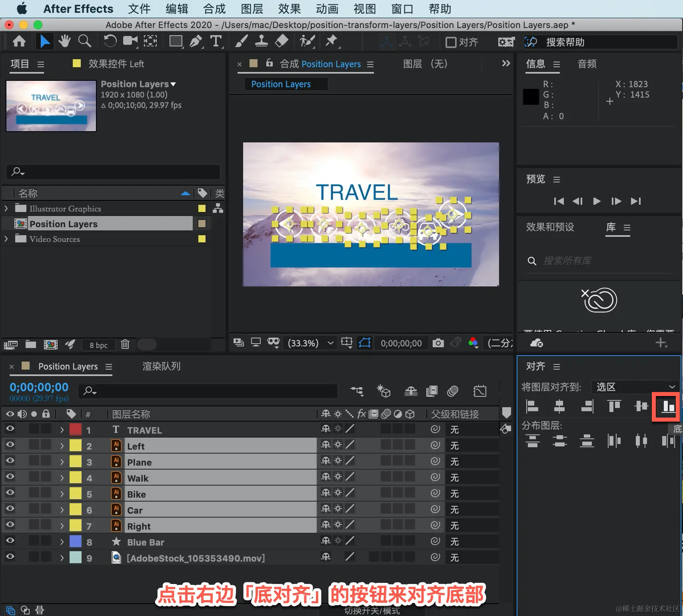Click the 8 bpc color depth button
This screenshot has height=616, width=683.
click(x=98, y=345)
